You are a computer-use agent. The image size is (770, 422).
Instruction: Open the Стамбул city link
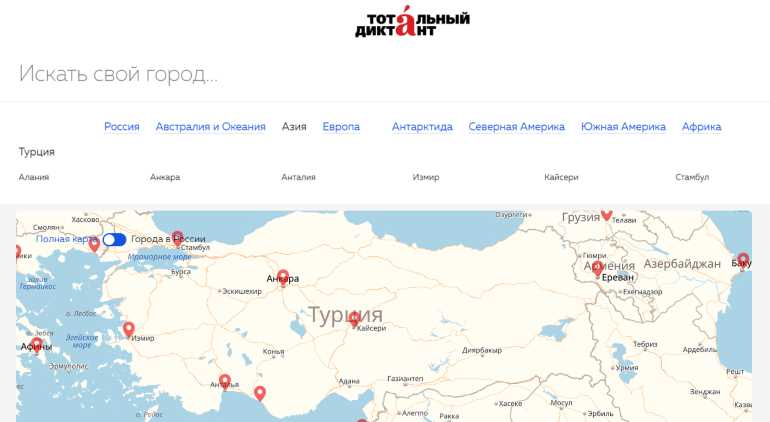pyautogui.click(x=692, y=177)
